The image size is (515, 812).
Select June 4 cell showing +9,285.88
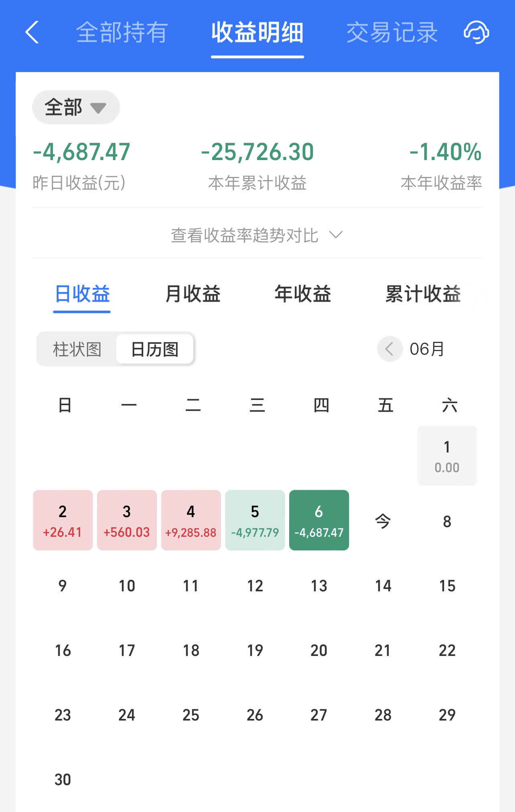click(x=191, y=520)
